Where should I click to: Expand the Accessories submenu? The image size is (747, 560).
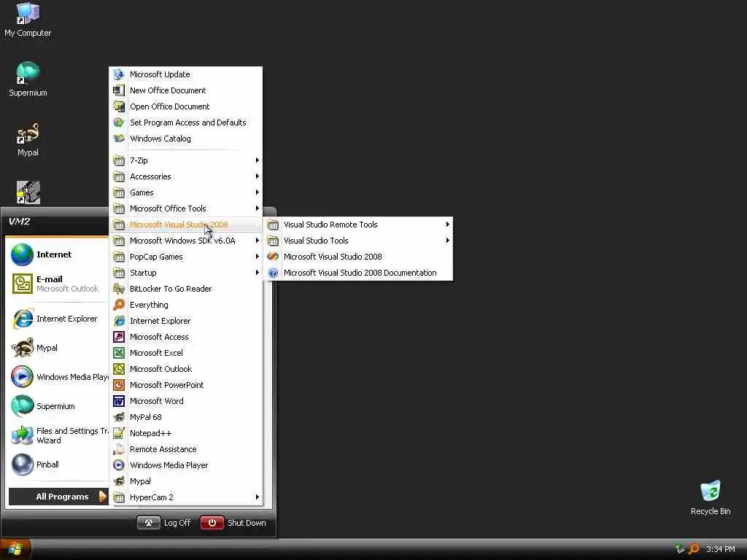click(x=186, y=176)
